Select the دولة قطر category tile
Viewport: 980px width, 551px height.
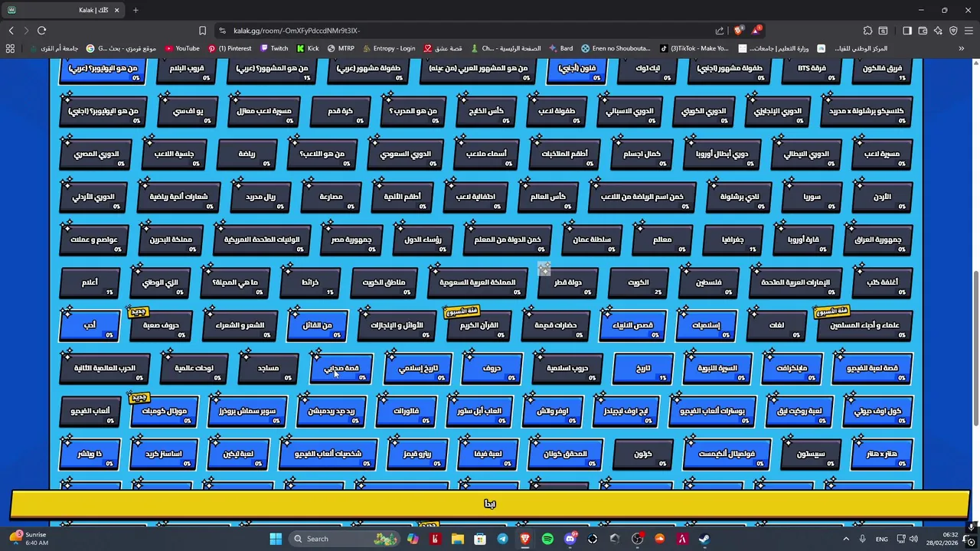[x=568, y=282]
